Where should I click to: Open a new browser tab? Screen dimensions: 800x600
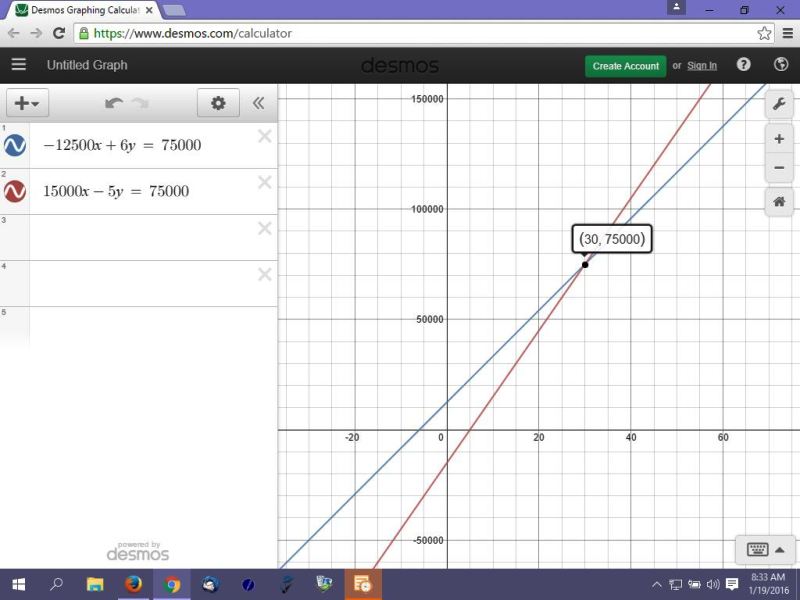click(174, 10)
